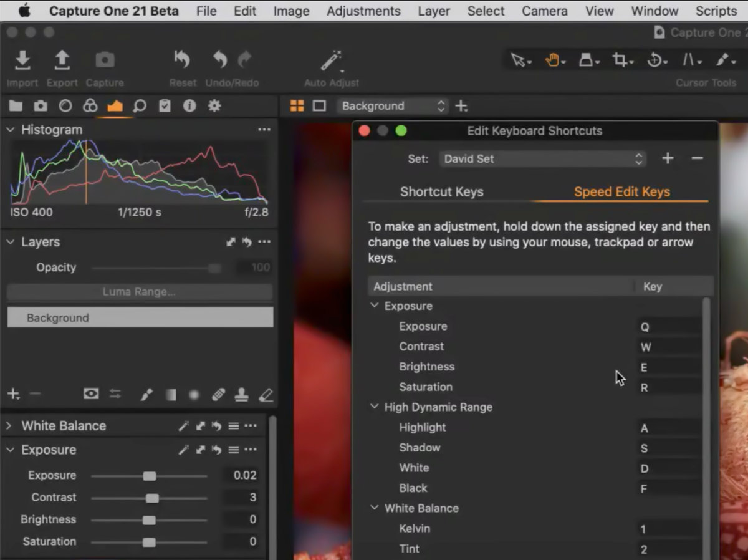
Task: Click the Undo arrow icon
Action: click(220, 60)
